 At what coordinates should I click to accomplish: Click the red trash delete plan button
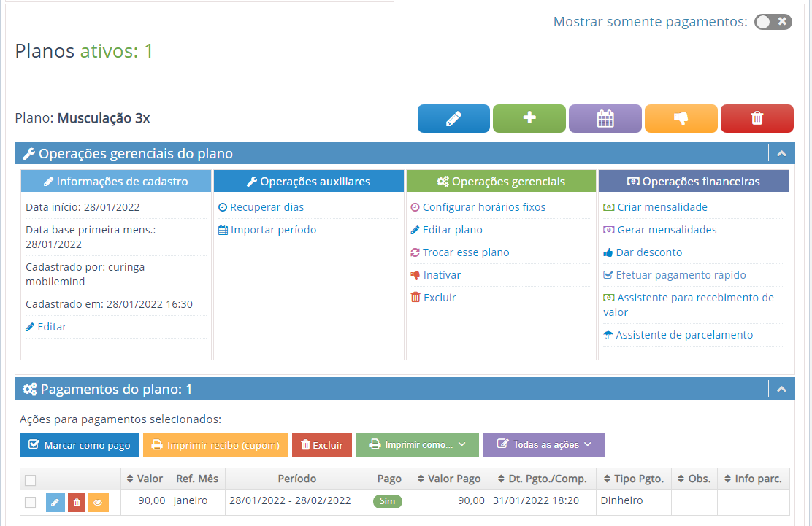click(757, 119)
